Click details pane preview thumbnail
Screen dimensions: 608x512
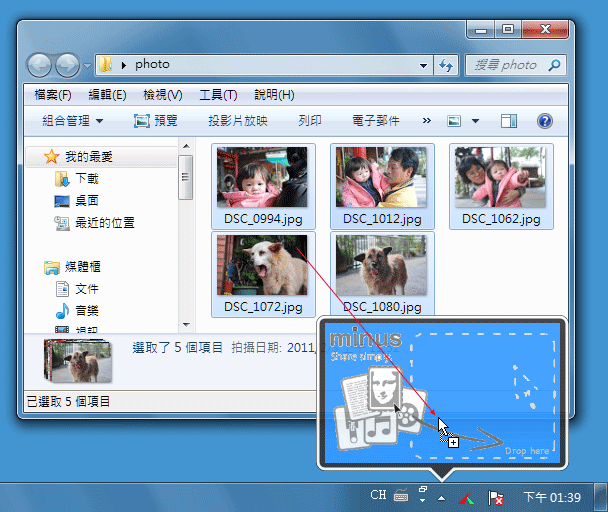click(x=78, y=361)
